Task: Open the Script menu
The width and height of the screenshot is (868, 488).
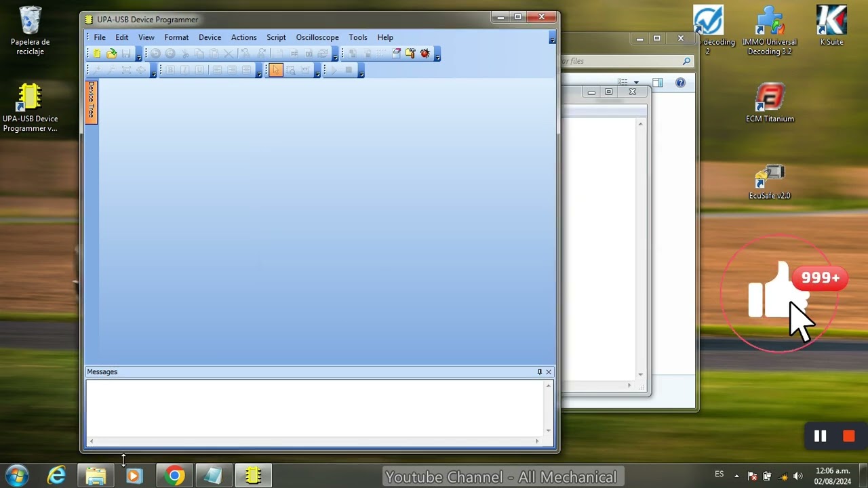Action: pos(276,37)
